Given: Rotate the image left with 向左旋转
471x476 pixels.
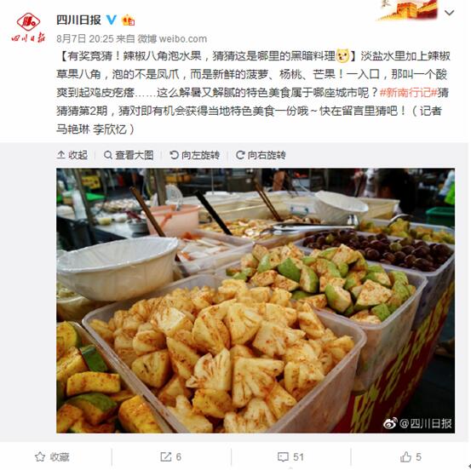Looking at the screenshot, I should (x=195, y=155).
